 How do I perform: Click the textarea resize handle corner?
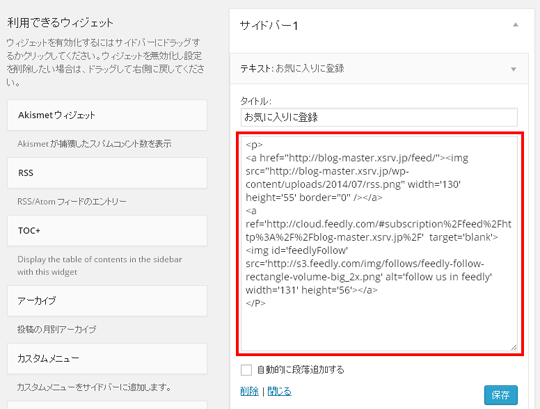pyautogui.click(x=514, y=348)
